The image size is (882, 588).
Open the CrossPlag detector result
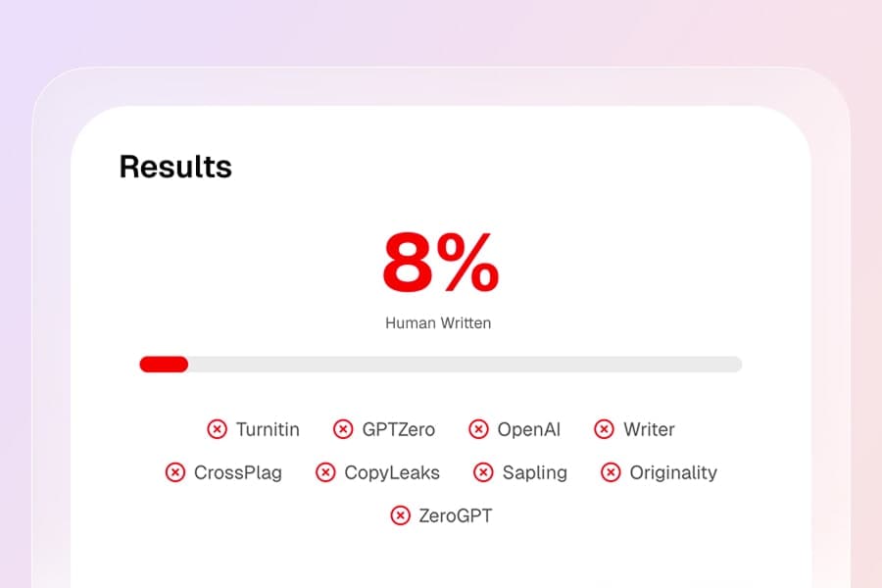[x=238, y=472]
